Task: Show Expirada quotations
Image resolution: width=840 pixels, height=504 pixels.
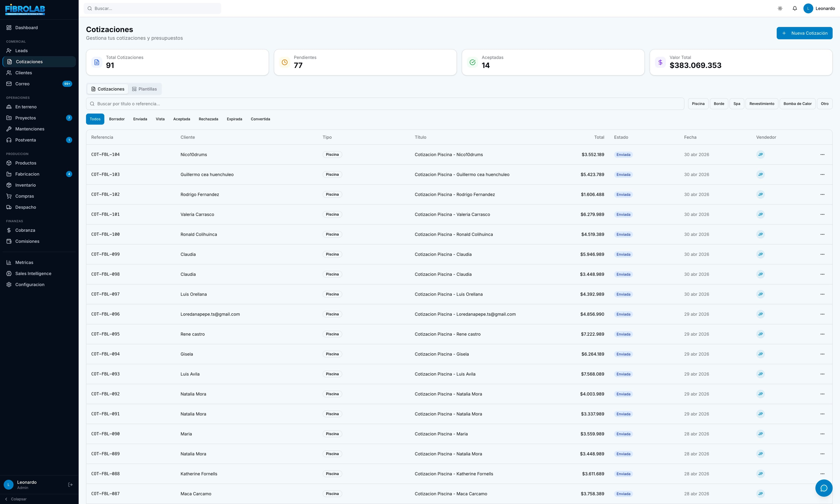Action: point(234,119)
